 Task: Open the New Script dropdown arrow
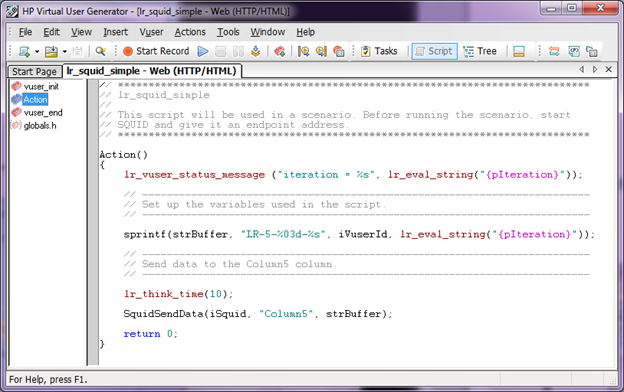pyautogui.click(x=37, y=51)
